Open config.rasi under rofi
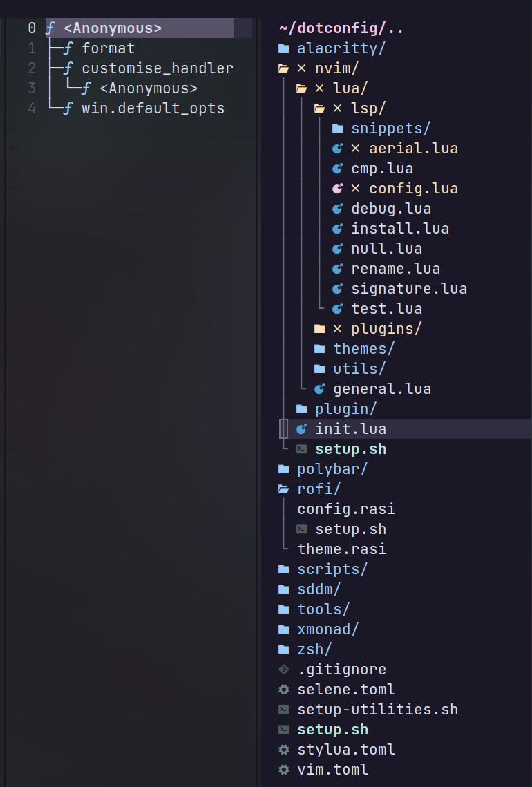This screenshot has height=787, width=532. coord(346,509)
